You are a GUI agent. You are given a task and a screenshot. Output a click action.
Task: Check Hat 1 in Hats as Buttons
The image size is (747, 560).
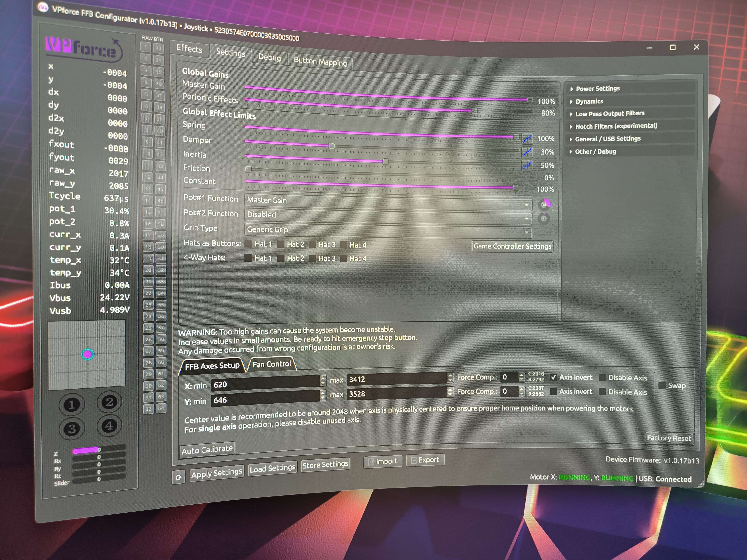click(x=248, y=244)
